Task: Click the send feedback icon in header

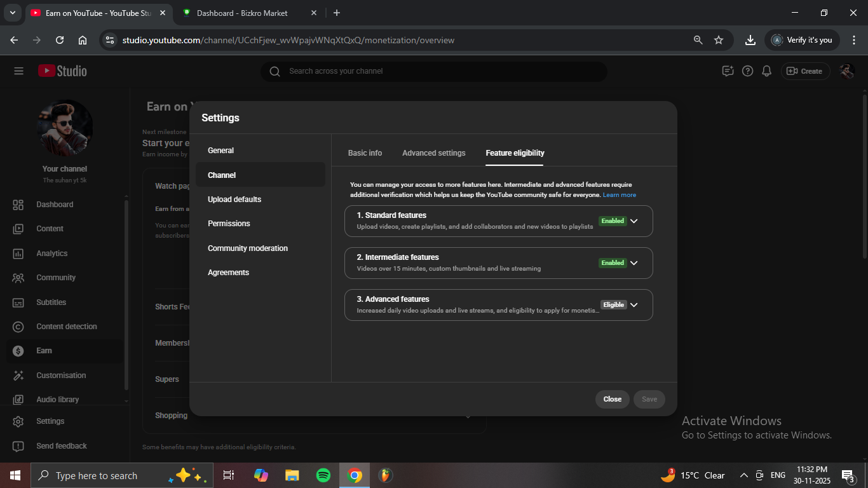Action: (x=728, y=71)
